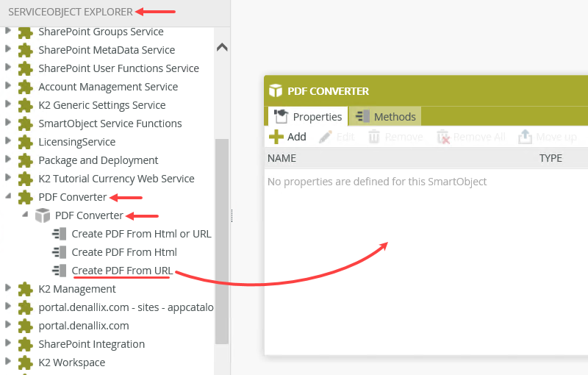Click the SharePoint Integration puzzle icon
588x375 pixels.
click(x=26, y=344)
